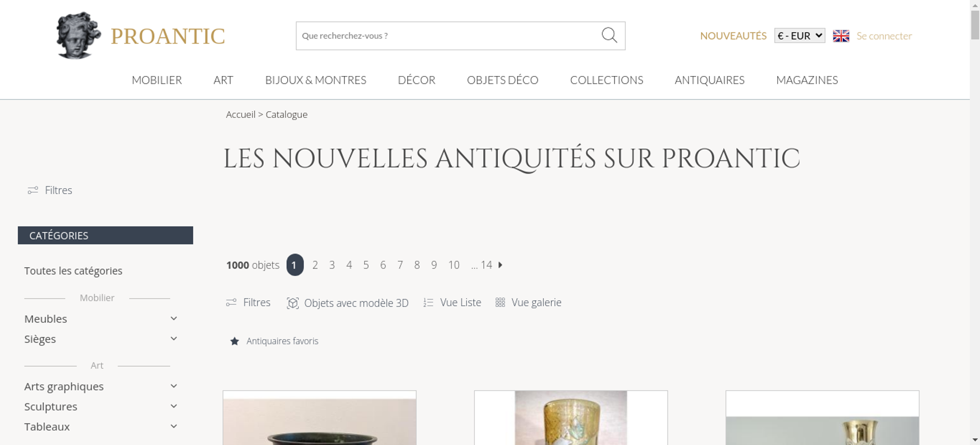
Task: Switch to Vue Liste view
Action: coord(452,302)
